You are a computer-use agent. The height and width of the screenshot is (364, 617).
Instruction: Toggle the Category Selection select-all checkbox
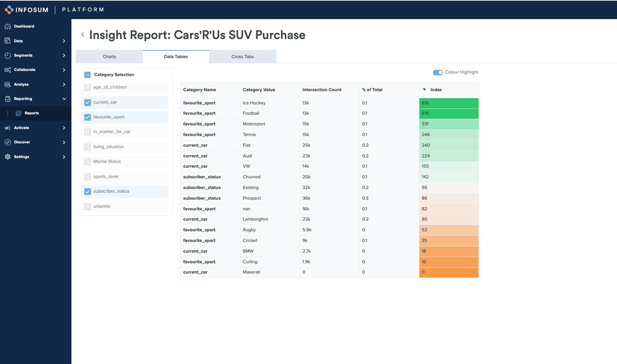pyautogui.click(x=88, y=75)
